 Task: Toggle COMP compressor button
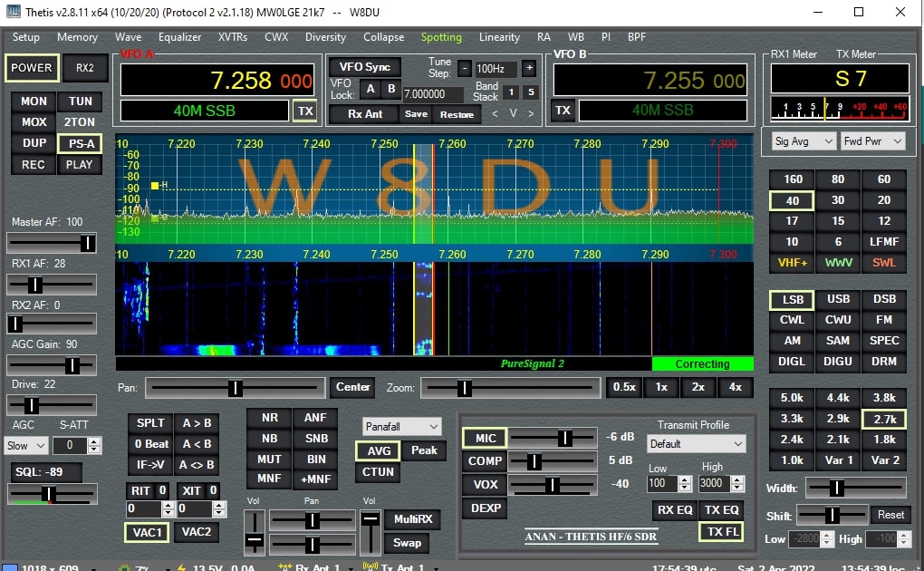(485, 460)
